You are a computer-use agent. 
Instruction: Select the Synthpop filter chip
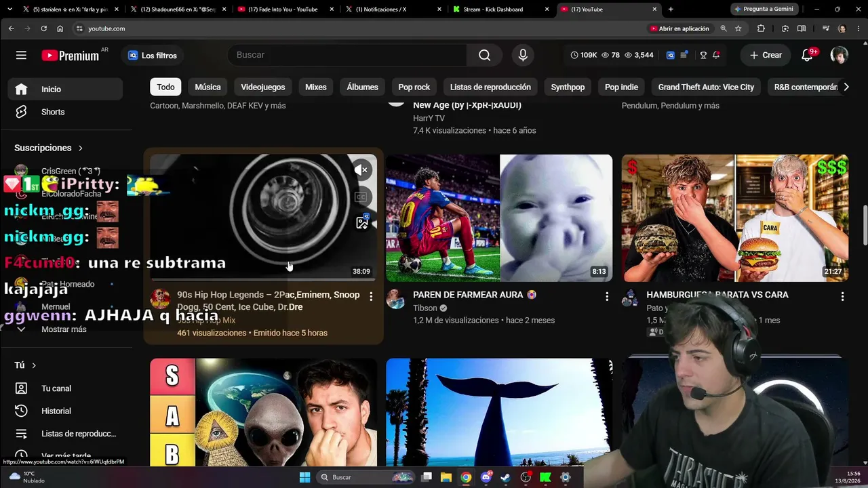pyautogui.click(x=568, y=87)
